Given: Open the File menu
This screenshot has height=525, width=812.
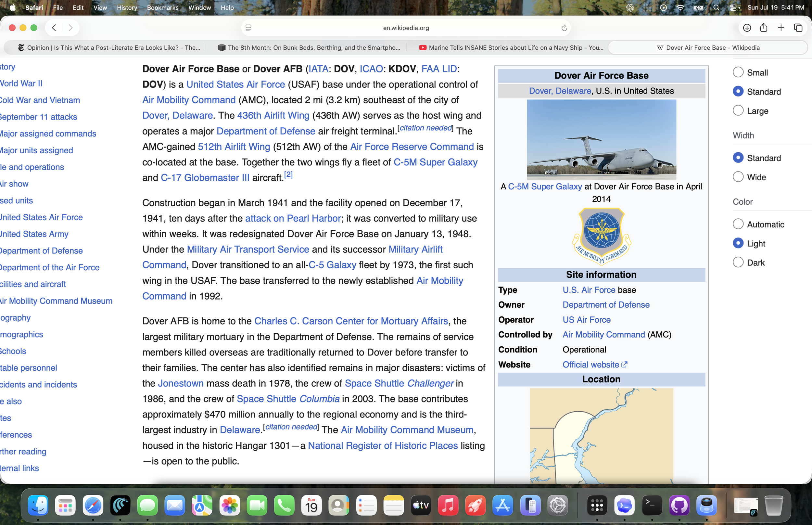Looking at the screenshot, I should [58, 7].
